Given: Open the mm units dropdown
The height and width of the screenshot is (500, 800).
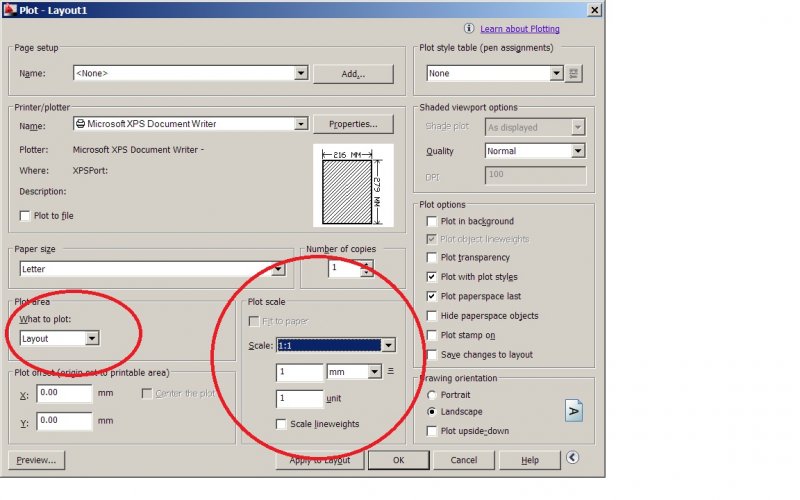Looking at the screenshot, I should (x=374, y=371).
